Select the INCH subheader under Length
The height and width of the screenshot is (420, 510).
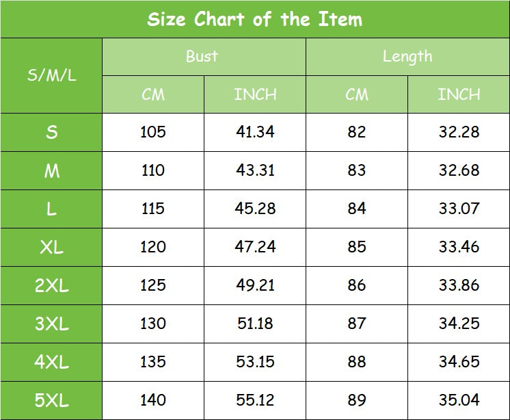pos(459,94)
